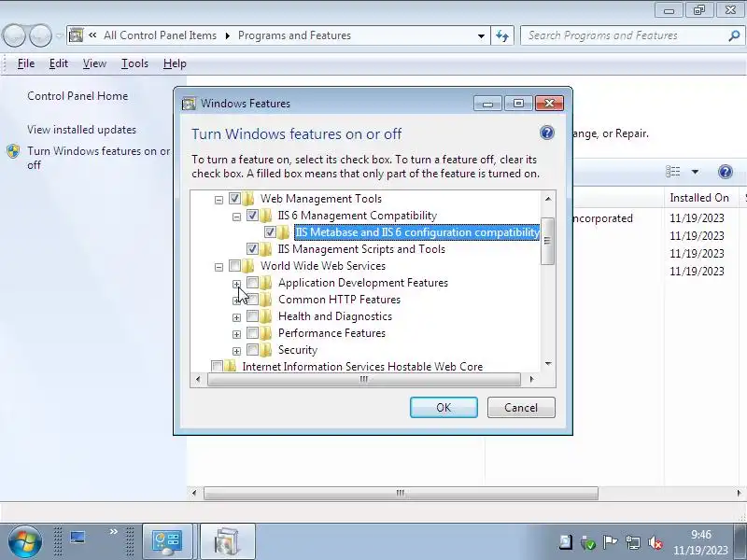The height and width of the screenshot is (560, 747).
Task: Open Control Panel Home link
Action: [x=78, y=96]
